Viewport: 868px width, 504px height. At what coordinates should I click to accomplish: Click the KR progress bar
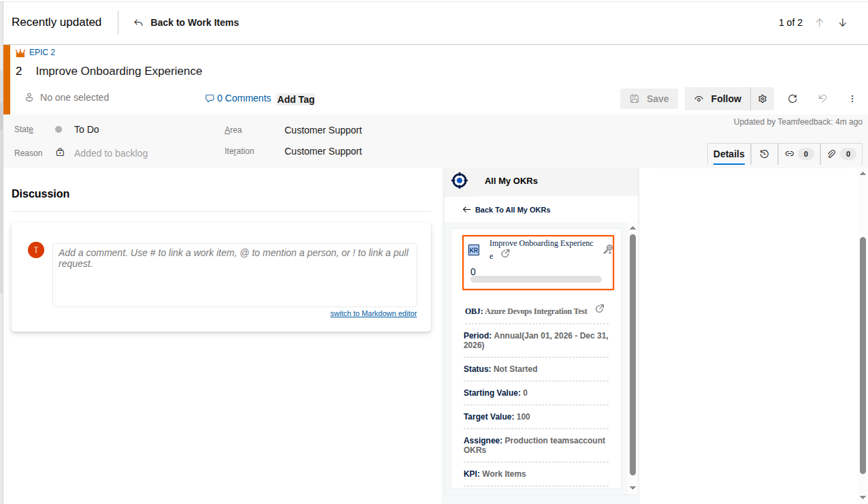coord(536,279)
